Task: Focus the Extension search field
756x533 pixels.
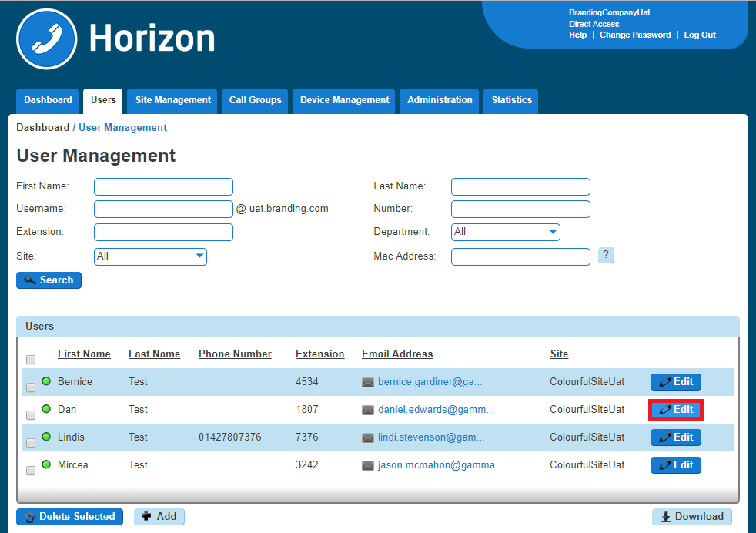Action: 163,232
